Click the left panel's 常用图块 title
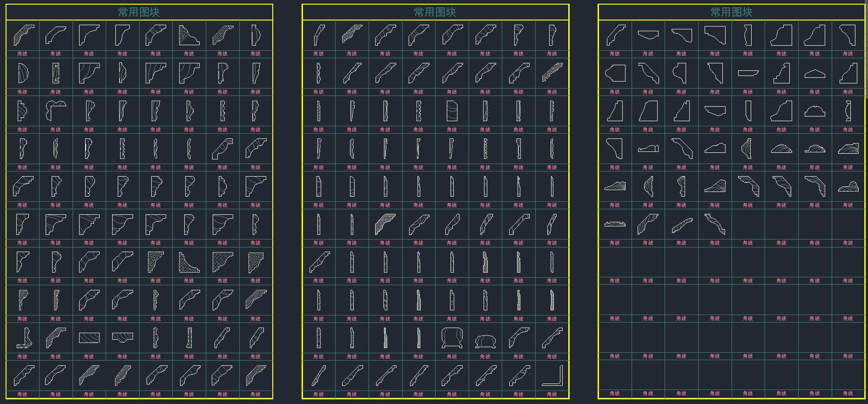 click(139, 12)
